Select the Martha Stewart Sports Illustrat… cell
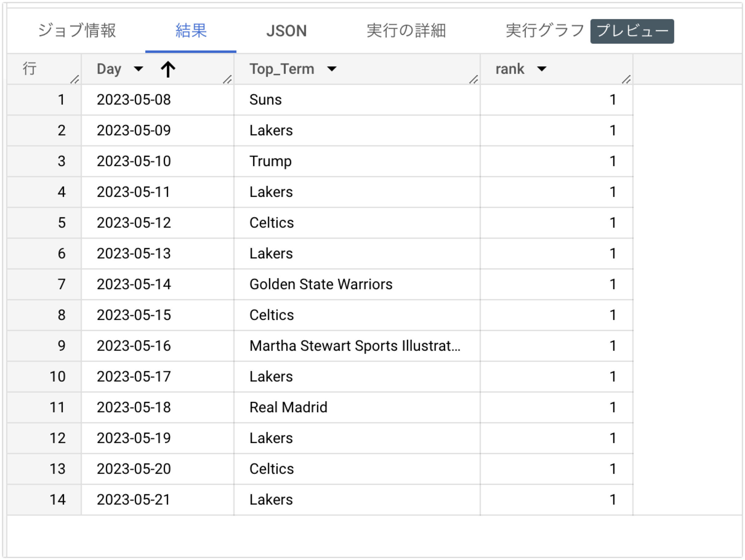The width and height of the screenshot is (745, 560). coord(357,346)
